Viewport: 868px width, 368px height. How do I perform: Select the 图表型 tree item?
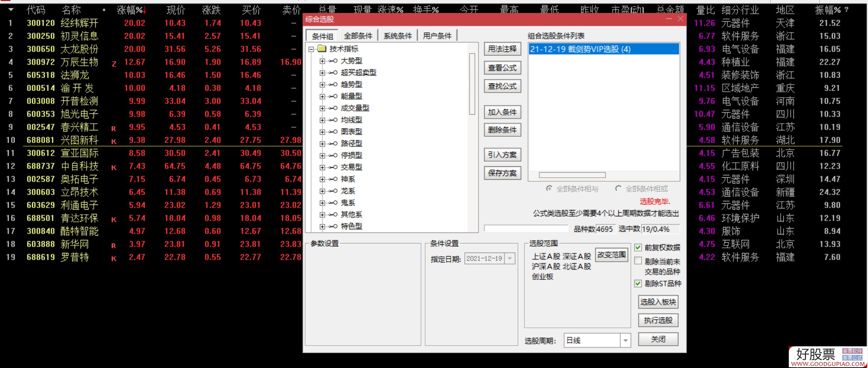pos(351,132)
